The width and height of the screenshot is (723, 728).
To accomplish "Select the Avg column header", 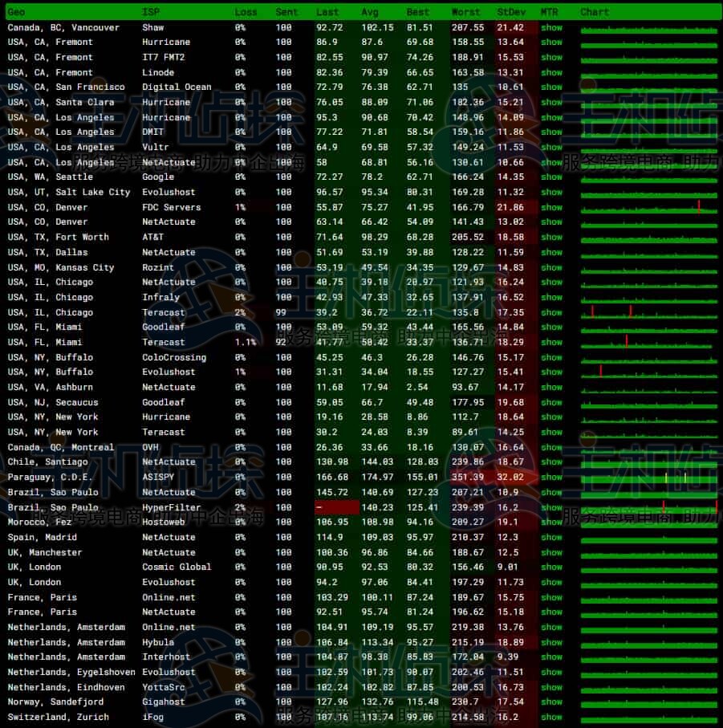I will tap(370, 12).
